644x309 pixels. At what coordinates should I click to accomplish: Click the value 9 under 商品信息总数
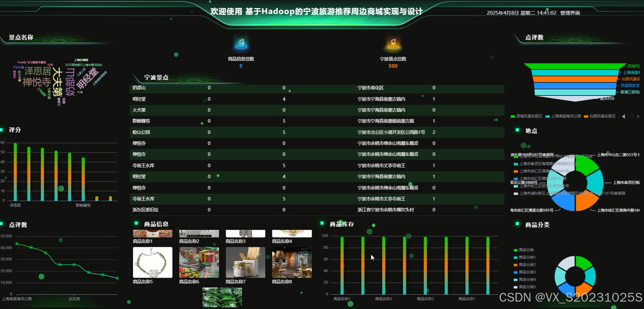pyautogui.click(x=241, y=66)
